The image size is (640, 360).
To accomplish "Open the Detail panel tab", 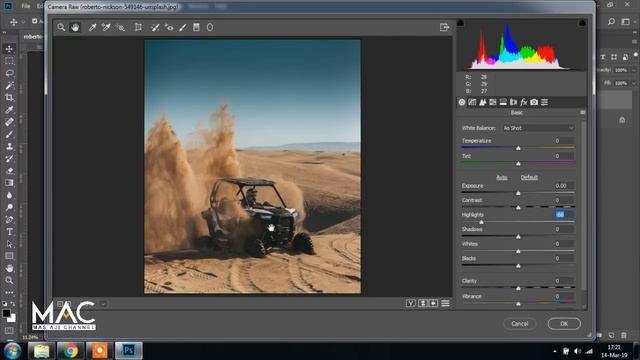I will point(482,102).
